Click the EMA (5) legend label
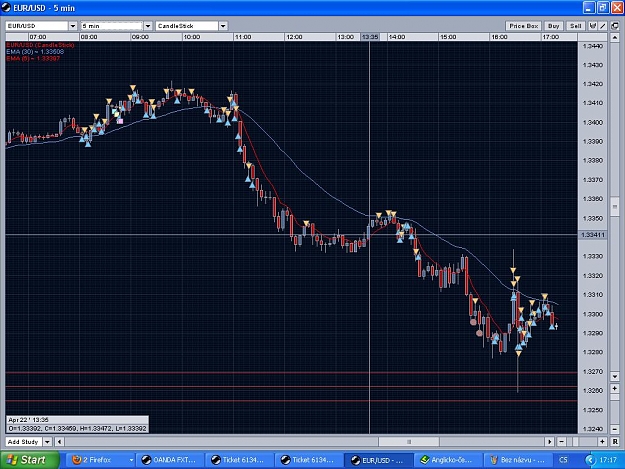The width and height of the screenshot is (625, 469). click(33, 59)
